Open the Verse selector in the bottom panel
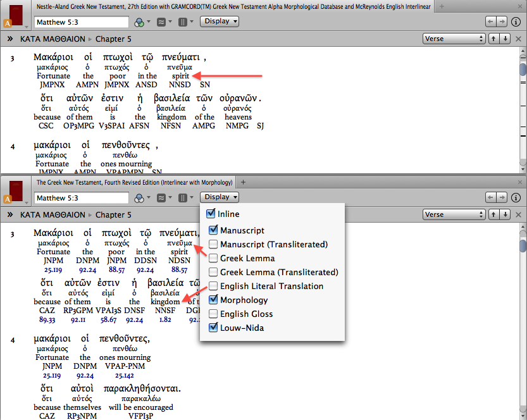This screenshot has height=420, width=527. click(x=454, y=214)
